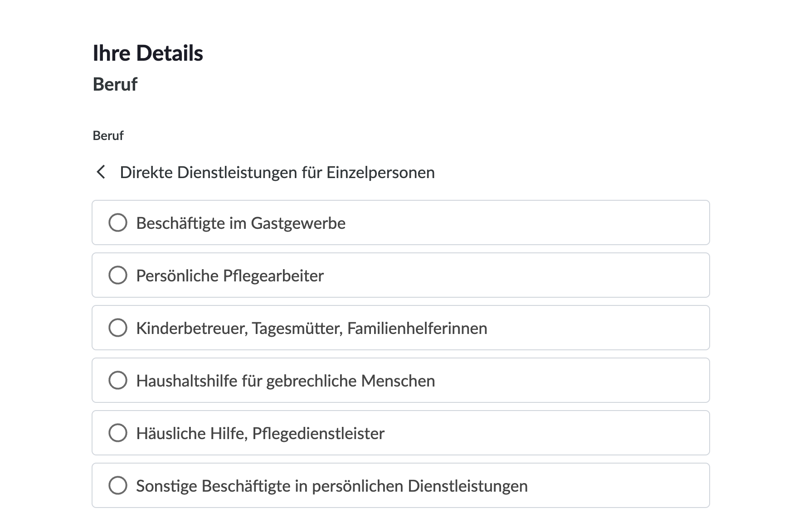789x532 pixels.
Task: Click the small Beruf field label
Action: pos(107,135)
